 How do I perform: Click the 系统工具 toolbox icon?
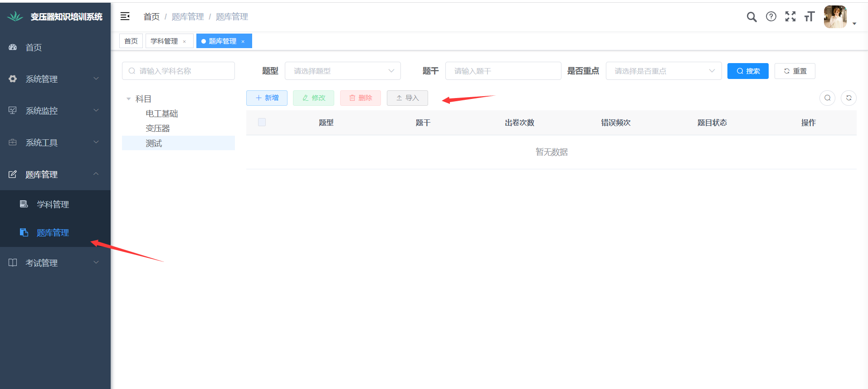coord(13,143)
